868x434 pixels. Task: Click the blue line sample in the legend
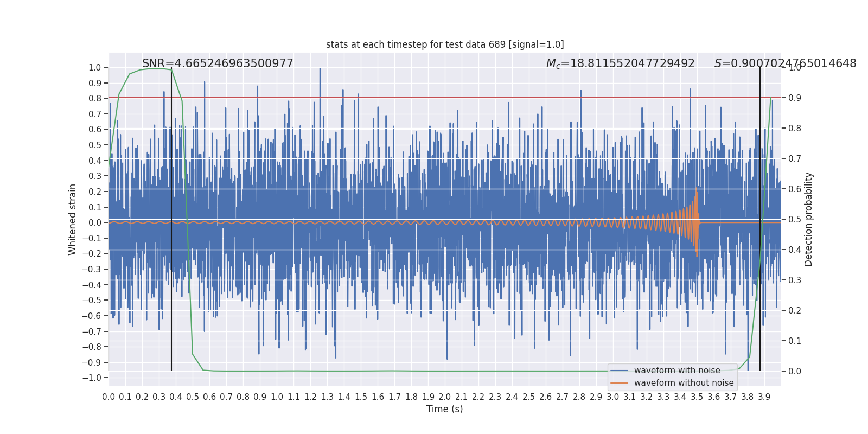pyautogui.click(x=620, y=371)
